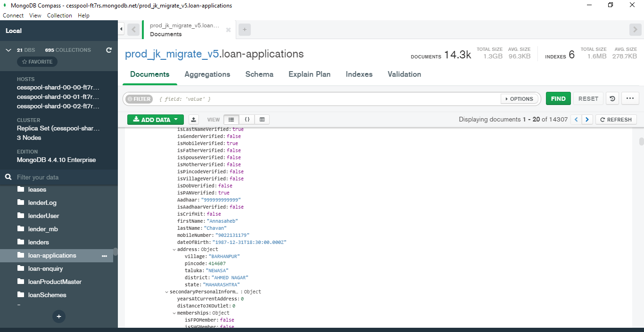Open the query history icon
The image size is (644, 332).
coord(612,99)
